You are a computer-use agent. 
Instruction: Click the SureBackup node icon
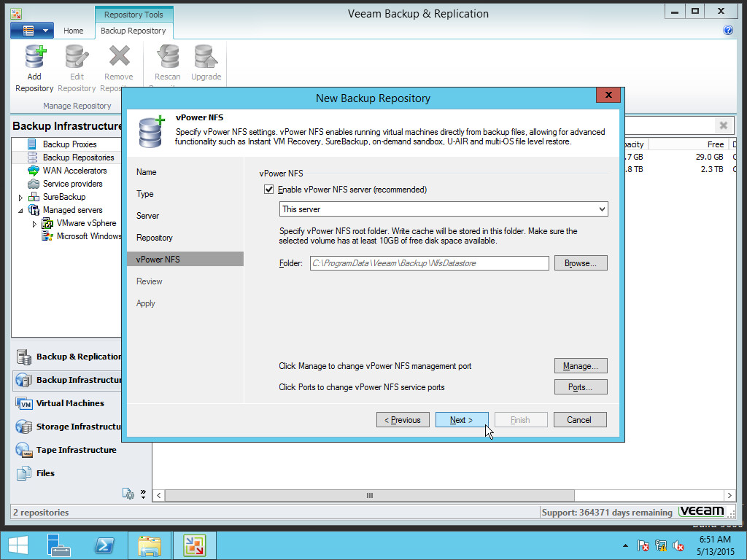click(x=34, y=197)
